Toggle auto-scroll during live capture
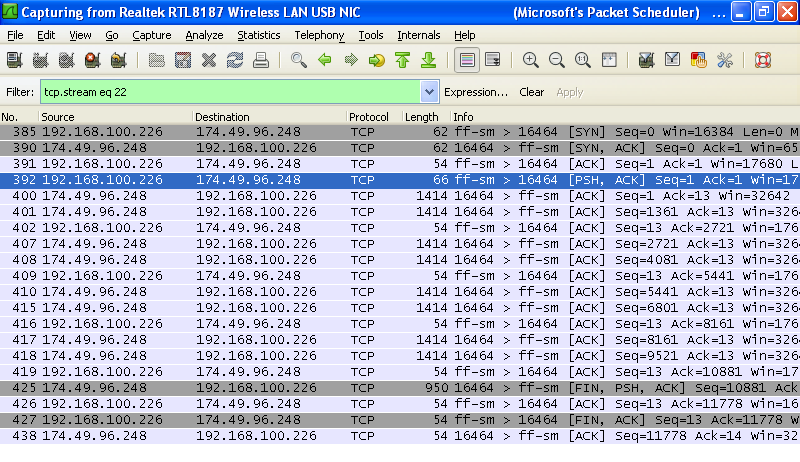 pyautogui.click(x=492, y=60)
